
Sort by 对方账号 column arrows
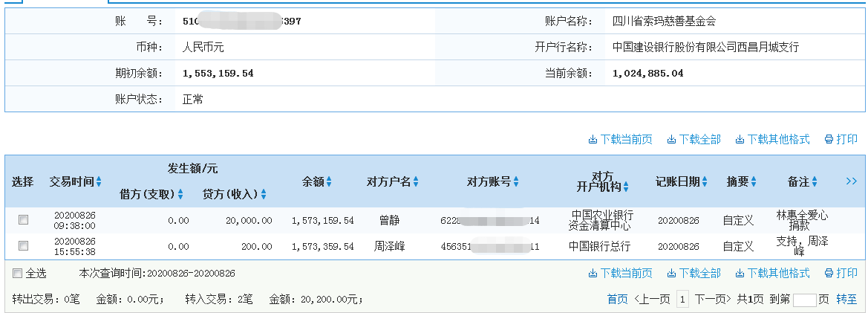(516, 181)
